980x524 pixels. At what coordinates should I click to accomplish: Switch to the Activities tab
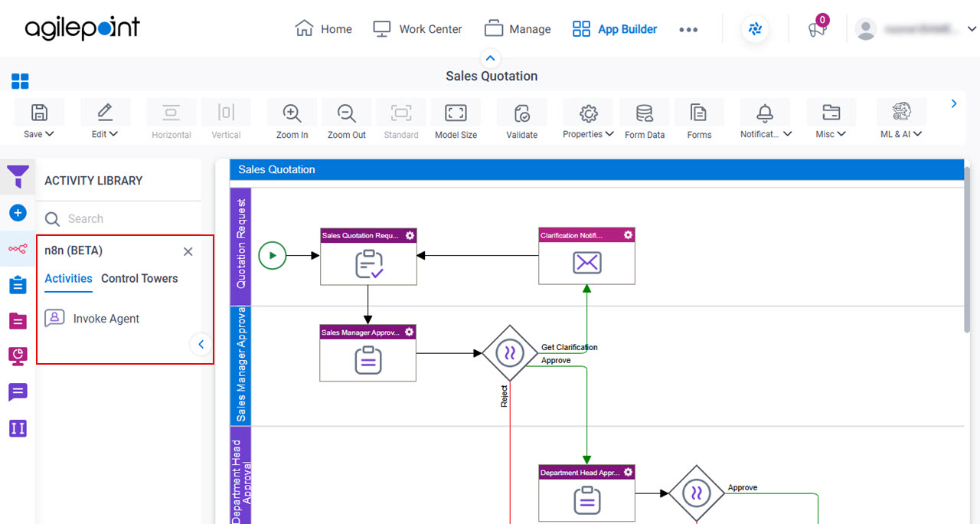[68, 279]
